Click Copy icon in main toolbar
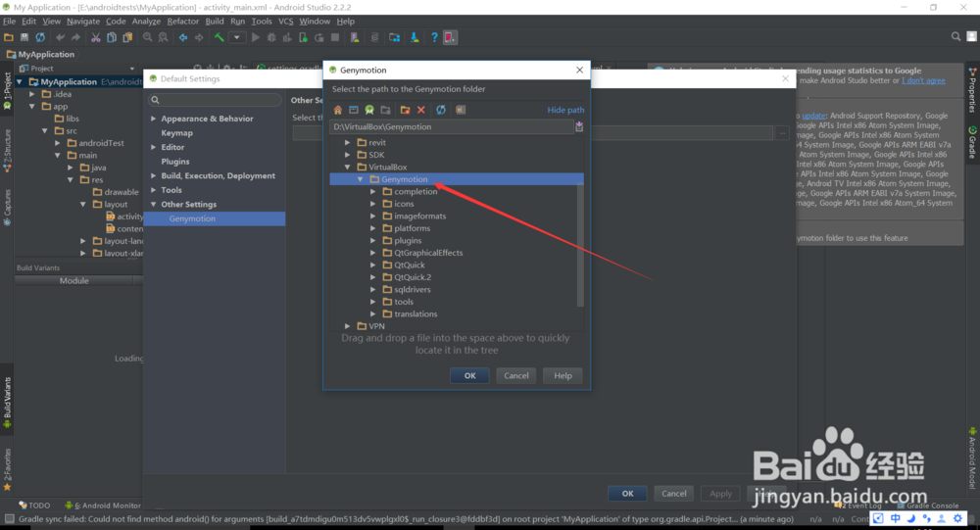980x530 pixels. click(112, 37)
